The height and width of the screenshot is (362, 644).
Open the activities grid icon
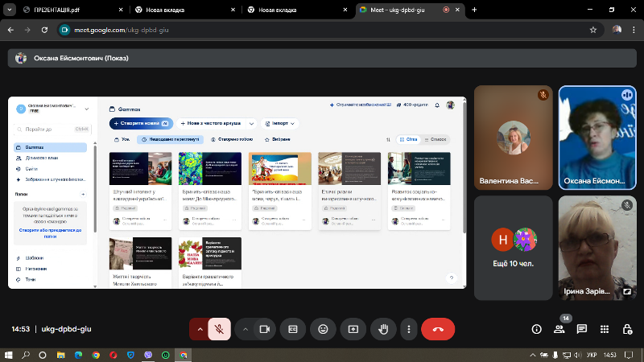click(605, 329)
